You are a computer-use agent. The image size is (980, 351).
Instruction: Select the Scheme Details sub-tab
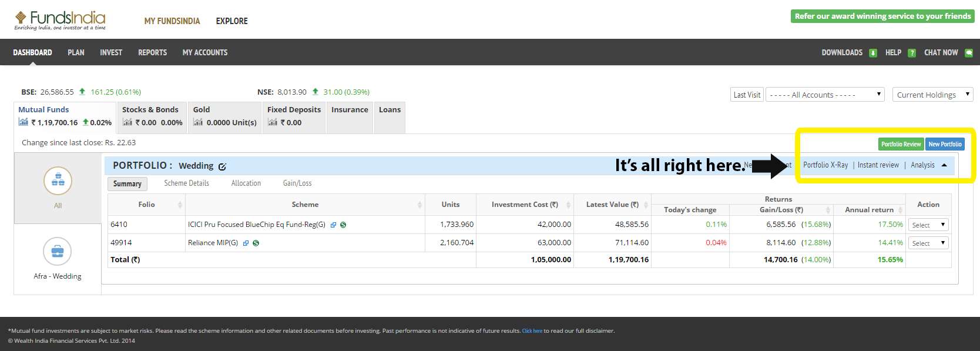pyautogui.click(x=186, y=183)
